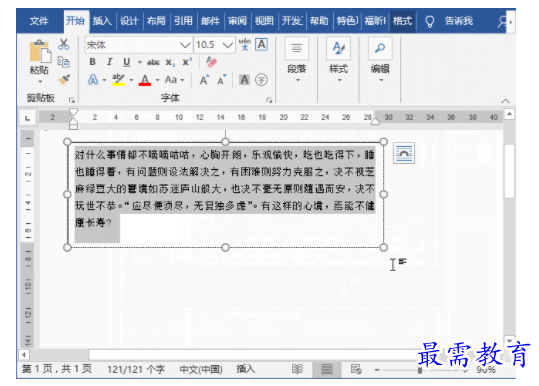Switch to the 视图 tab
Viewport: 539px width, 386px height.
pyautogui.click(x=264, y=21)
